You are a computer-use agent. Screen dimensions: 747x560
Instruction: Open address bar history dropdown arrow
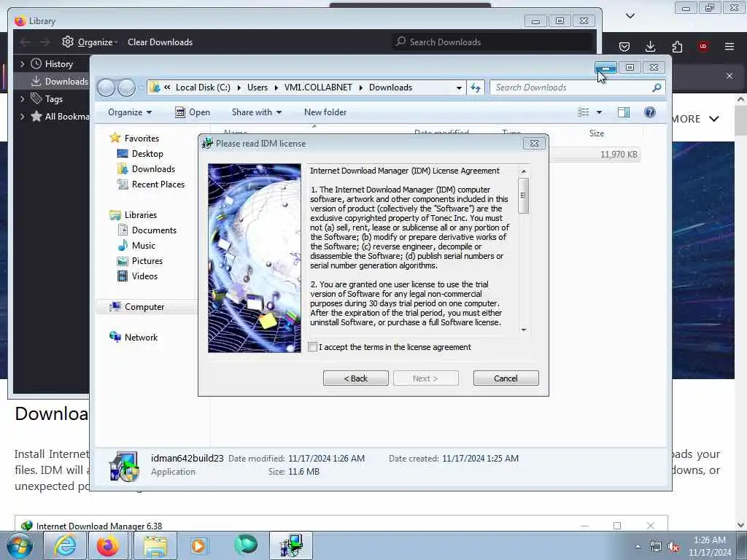pyautogui.click(x=459, y=87)
